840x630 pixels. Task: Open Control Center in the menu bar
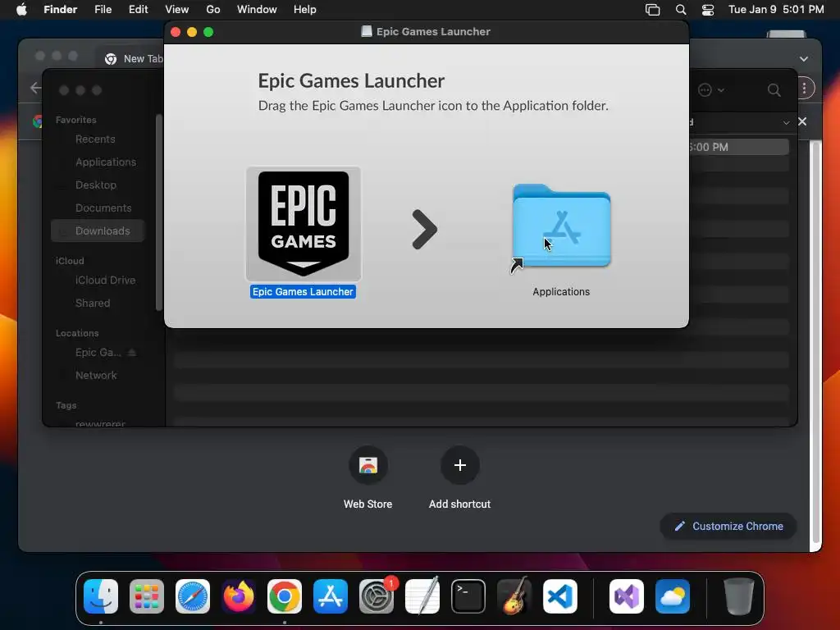[x=708, y=10]
